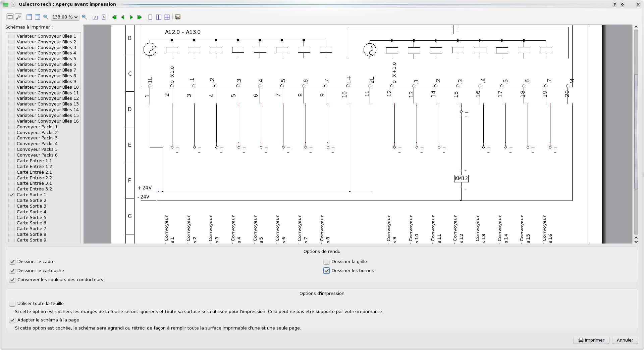Check Convoyeur Packs 1 checkbox
The width and height of the screenshot is (644, 350).
pyautogui.click(x=12, y=127)
